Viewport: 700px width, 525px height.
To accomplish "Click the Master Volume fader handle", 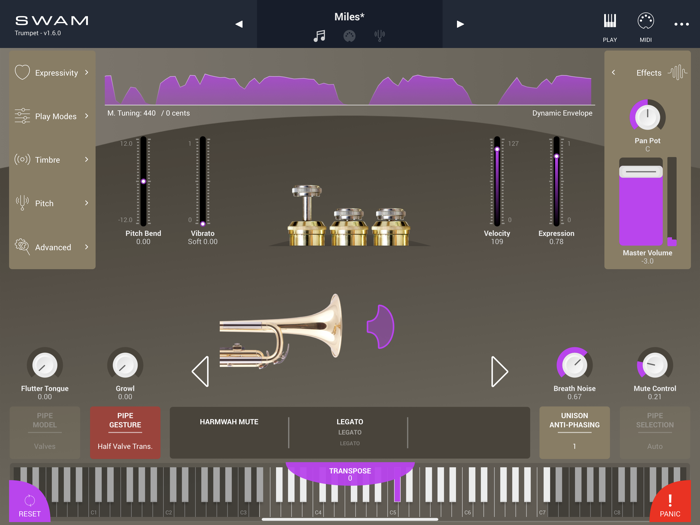I will 641,171.
